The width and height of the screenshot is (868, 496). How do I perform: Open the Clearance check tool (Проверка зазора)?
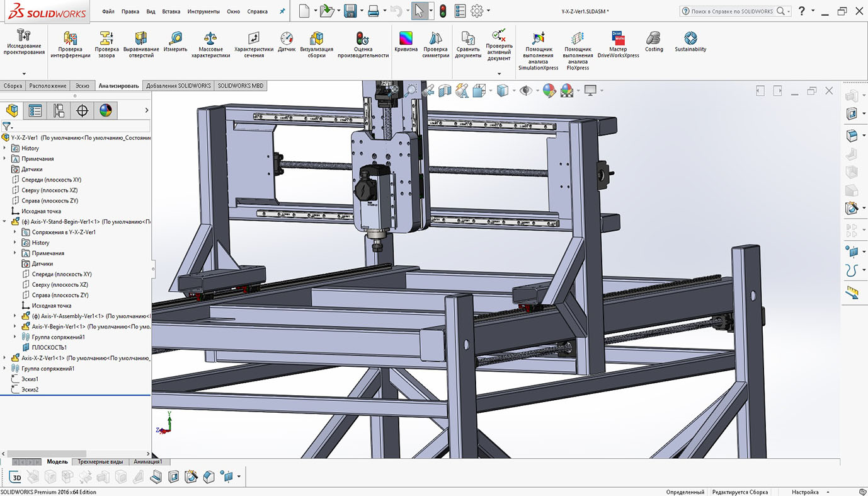tap(106, 44)
